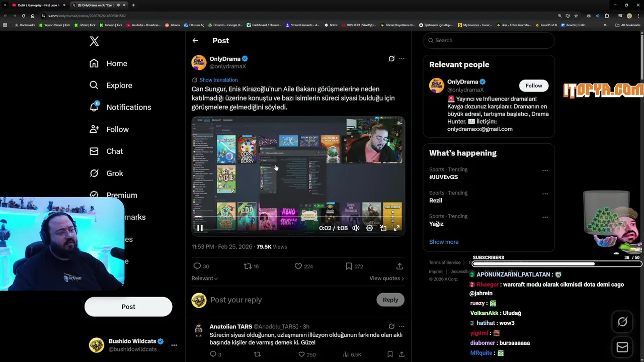Open a new browser tab

(x=133, y=5)
